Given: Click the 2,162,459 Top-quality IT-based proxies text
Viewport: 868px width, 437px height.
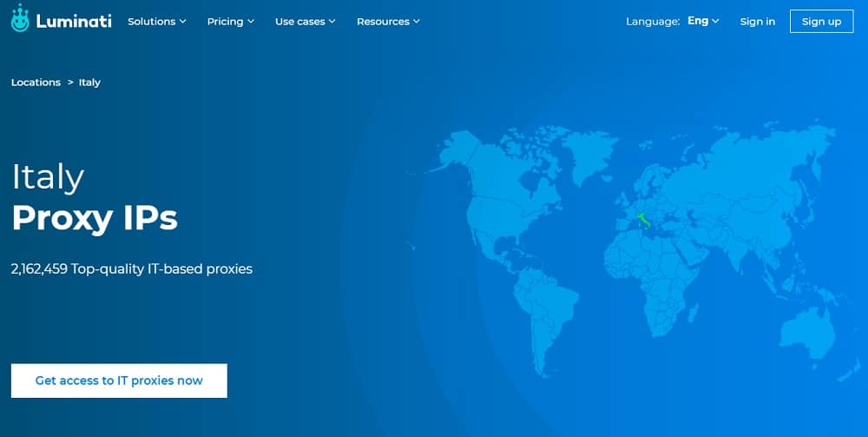Looking at the screenshot, I should [x=132, y=269].
